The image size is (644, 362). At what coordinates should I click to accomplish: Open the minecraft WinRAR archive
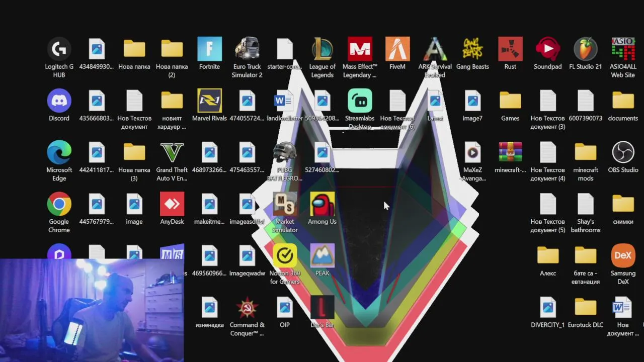pos(510,157)
